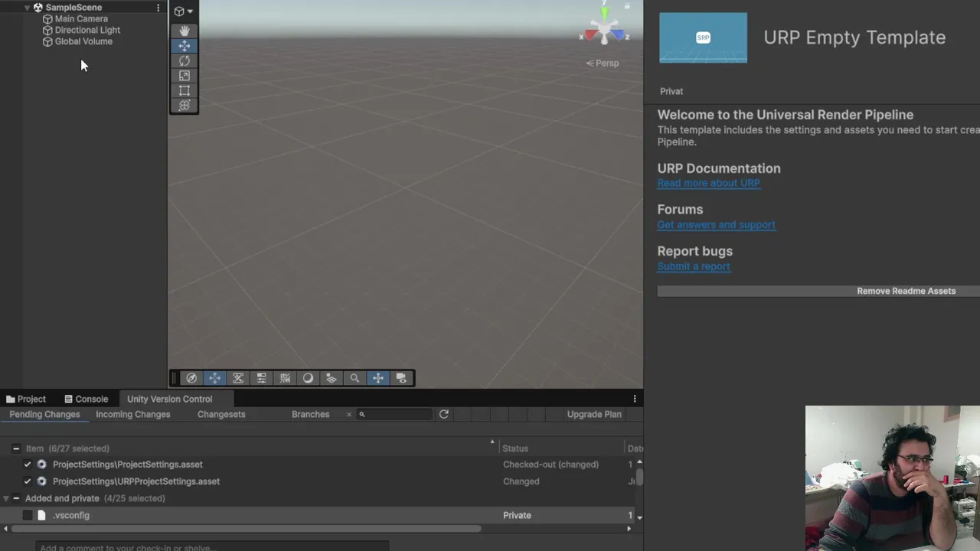The image size is (980, 551).
Task: Click the vertical scrollbar in changes list
Action: tap(639, 476)
